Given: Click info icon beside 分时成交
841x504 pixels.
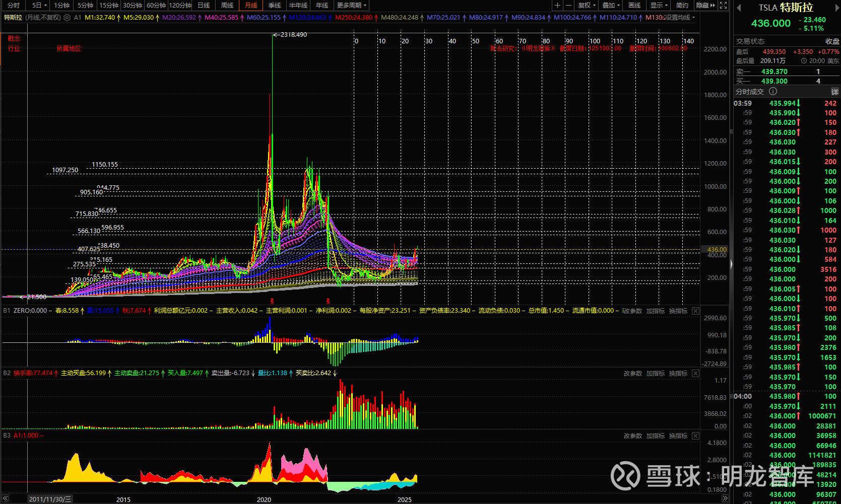Looking at the screenshot, I should coord(773,92).
